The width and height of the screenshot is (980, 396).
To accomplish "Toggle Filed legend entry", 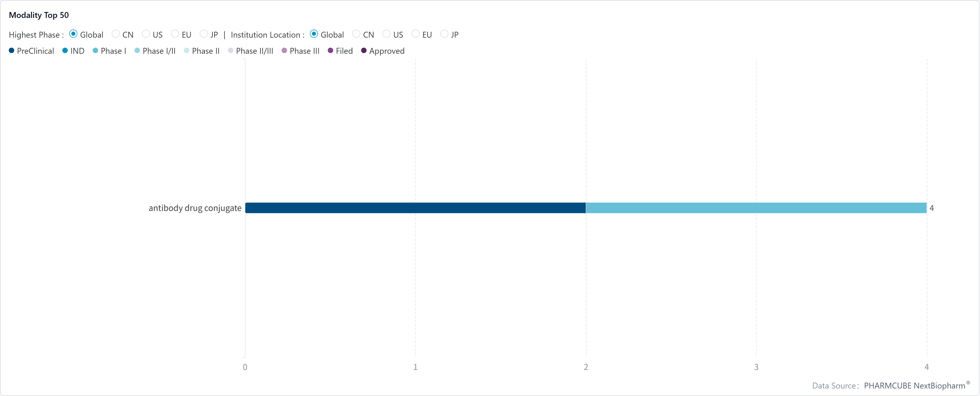I will click(341, 51).
